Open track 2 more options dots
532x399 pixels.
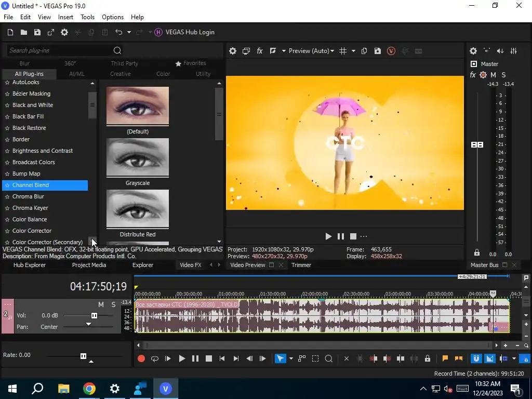click(7, 304)
